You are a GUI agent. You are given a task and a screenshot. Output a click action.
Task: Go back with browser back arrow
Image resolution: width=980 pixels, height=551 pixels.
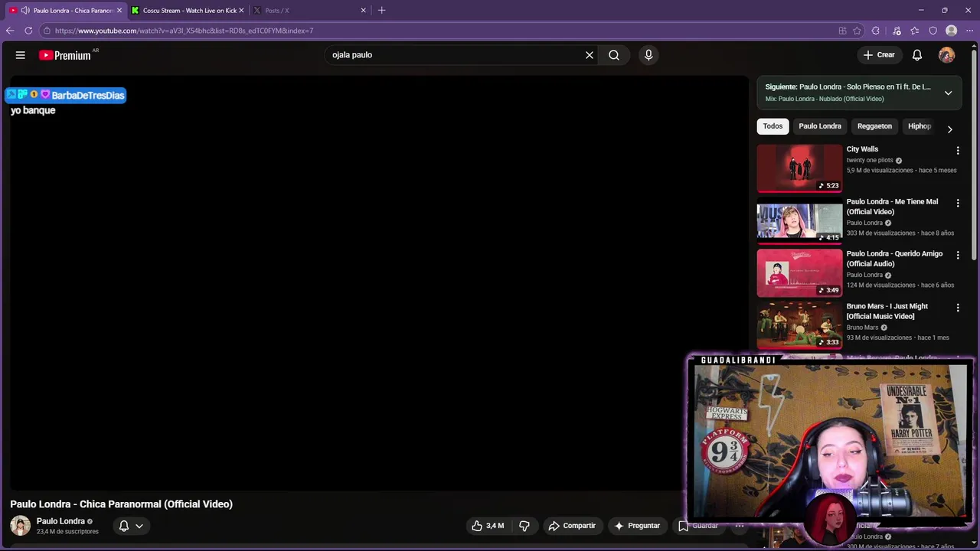point(10,31)
